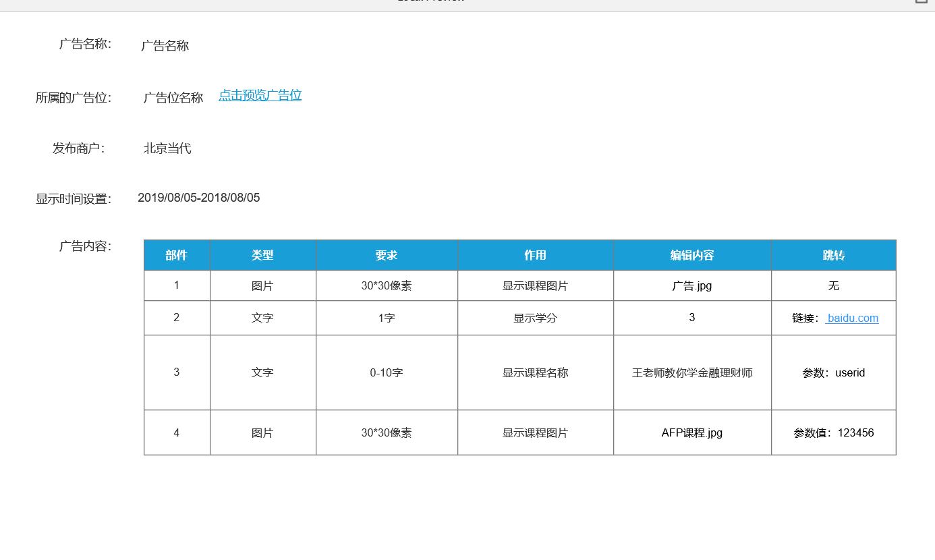Click the 所属的广告位: label

(x=74, y=98)
